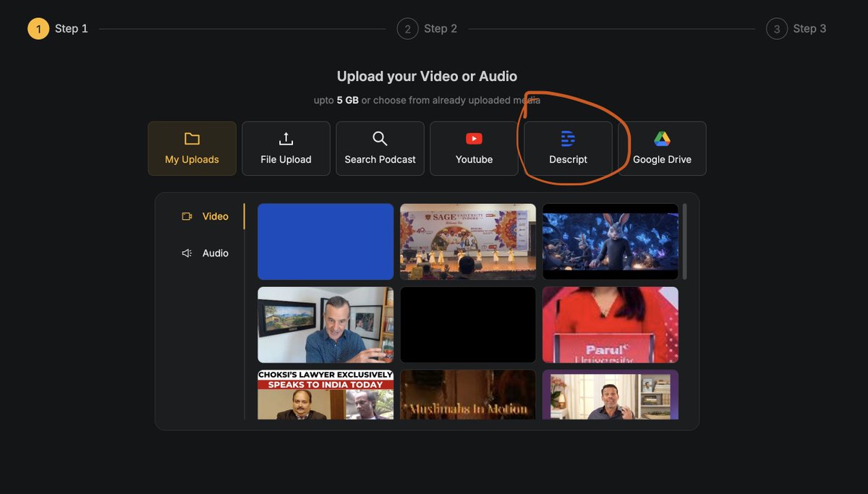The width and height of the screenshot is (868, 494).
Task: Select the Parul University red podium thumbnail
Action: tap(610, 325)
